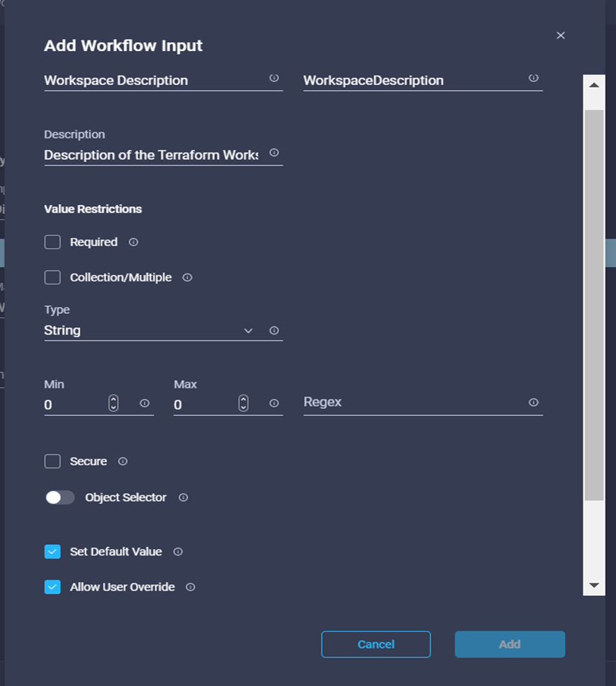The width and height of the screenshot is (616, 686).
Task: Click info icon next to Required checkbox
Action: pyautogui.click(x=133, y=242)
